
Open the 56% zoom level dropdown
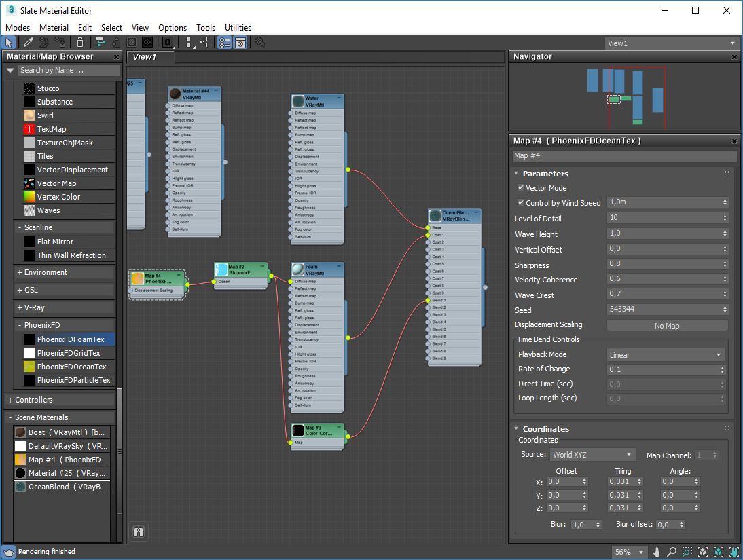[x=630, y=552]
